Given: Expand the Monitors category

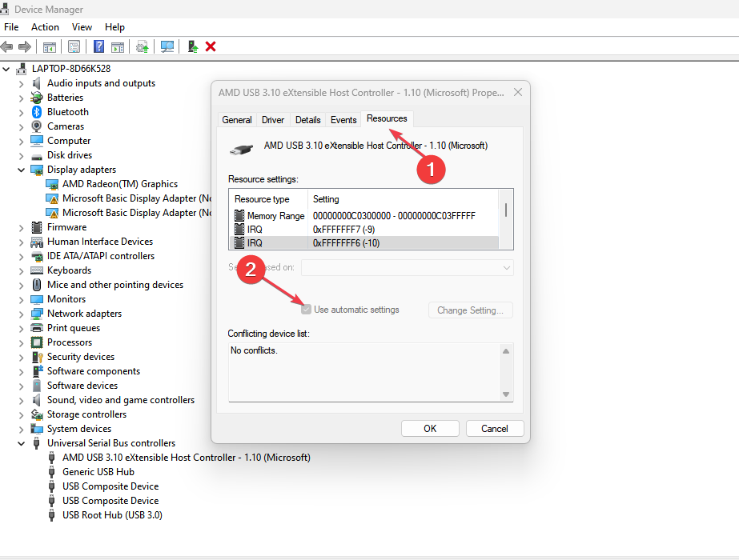Looking at the screenshot, I should coord(21,299).
